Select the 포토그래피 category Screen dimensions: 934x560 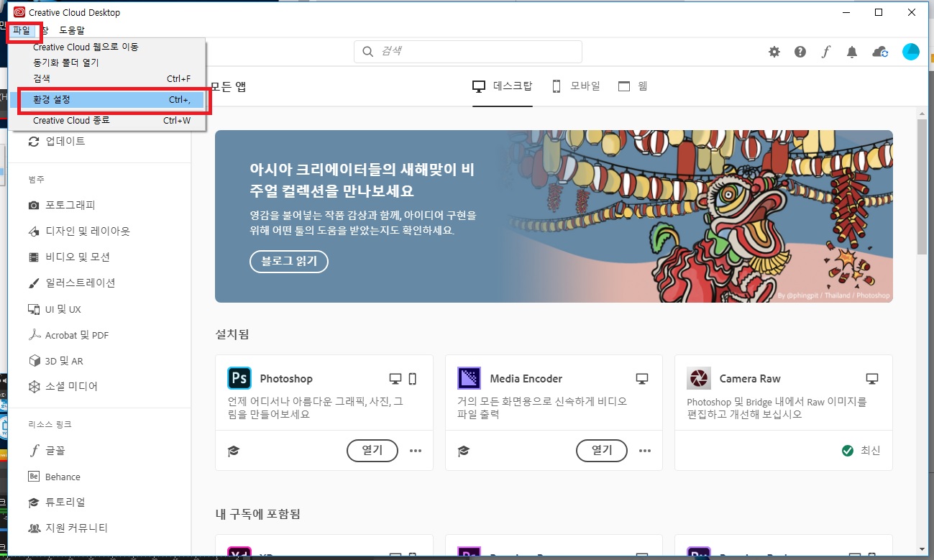pos(61,205)
